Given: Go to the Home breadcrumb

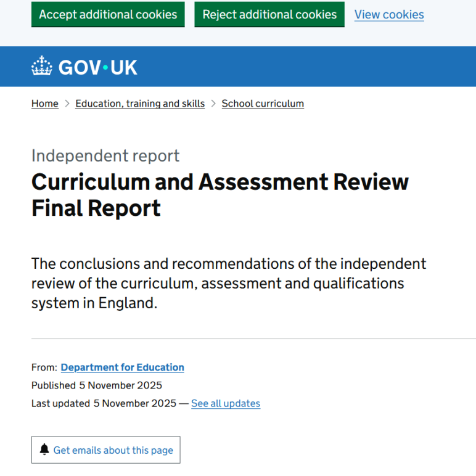Looking at the screenshot, I should [45, 104].
